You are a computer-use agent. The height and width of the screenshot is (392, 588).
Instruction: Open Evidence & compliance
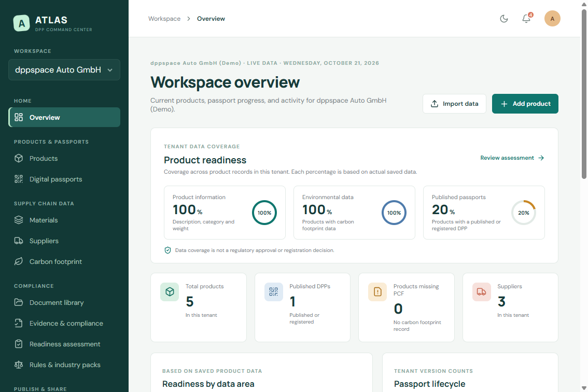[64, 324]
